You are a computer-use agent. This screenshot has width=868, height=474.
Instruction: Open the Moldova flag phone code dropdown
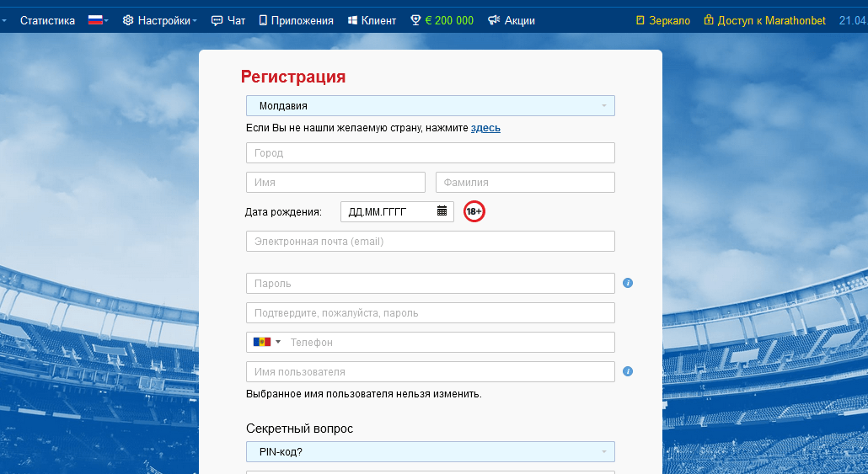click(x=267, y=342)
